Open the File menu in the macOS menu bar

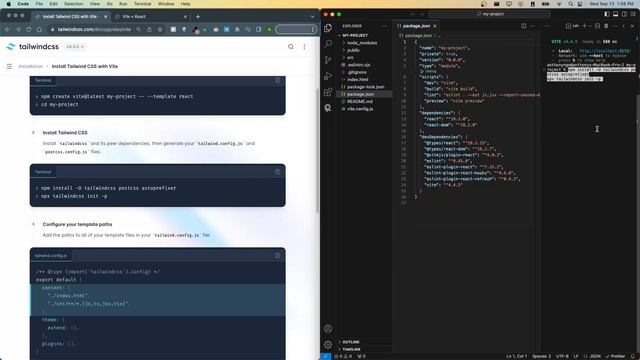tap(39, 4)
